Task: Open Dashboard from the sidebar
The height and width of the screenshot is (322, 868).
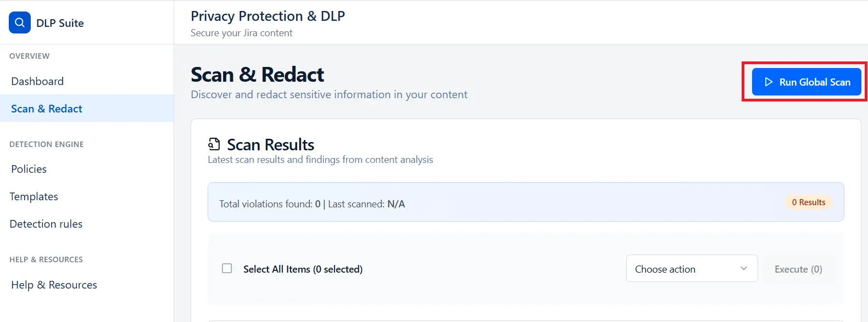Action: (x=37, y=81)
